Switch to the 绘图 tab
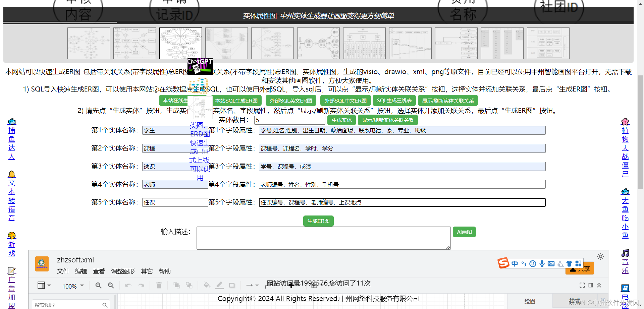This screenshot has height=309, width=644. 530,301
